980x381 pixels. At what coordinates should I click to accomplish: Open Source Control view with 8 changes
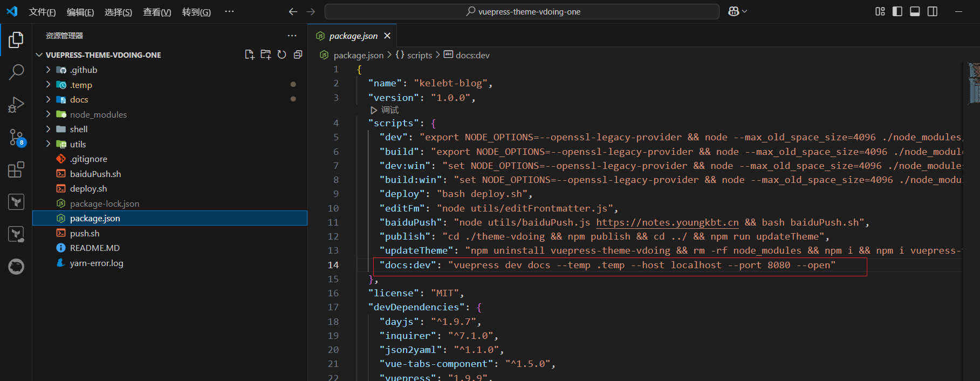16,137
